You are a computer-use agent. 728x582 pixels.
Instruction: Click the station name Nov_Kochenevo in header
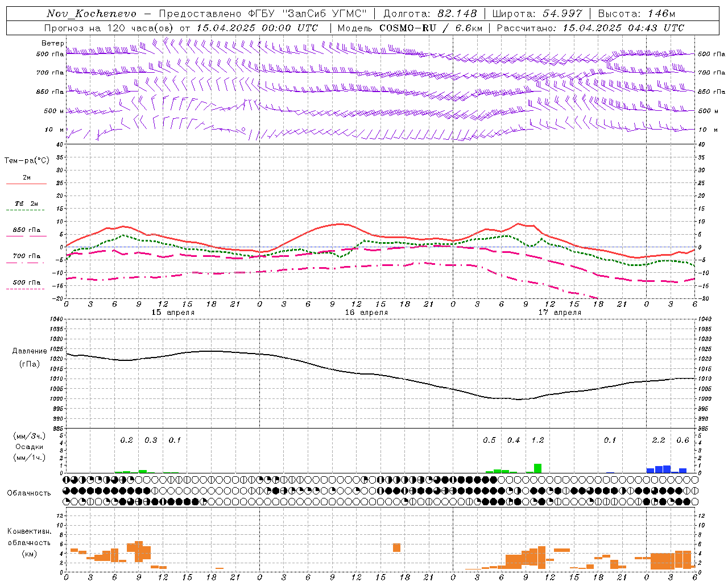tap(92, 14)
